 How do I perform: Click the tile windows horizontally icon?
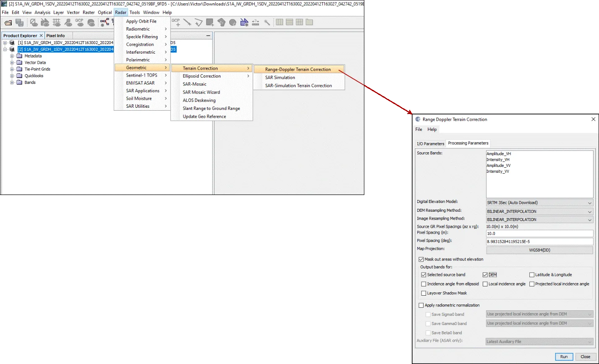tap(289, 22)
